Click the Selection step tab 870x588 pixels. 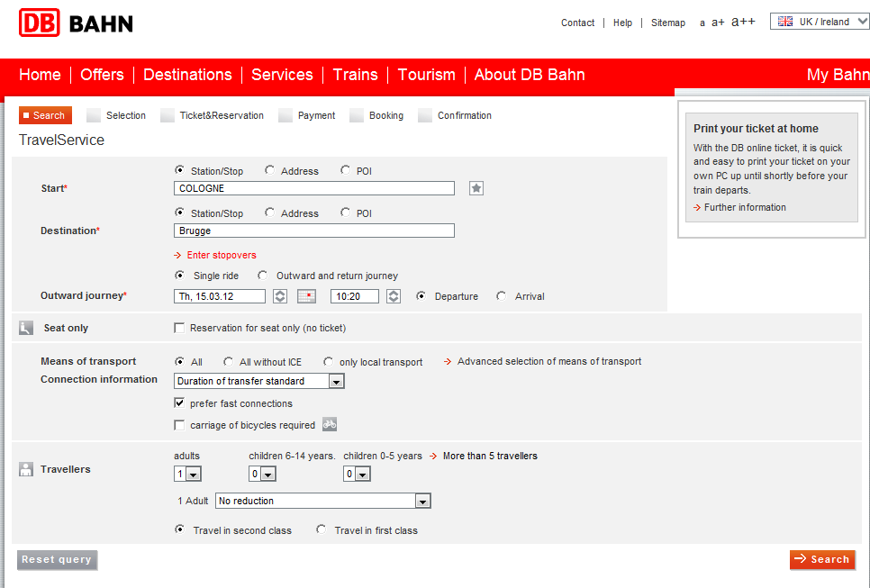coord(116,115)
